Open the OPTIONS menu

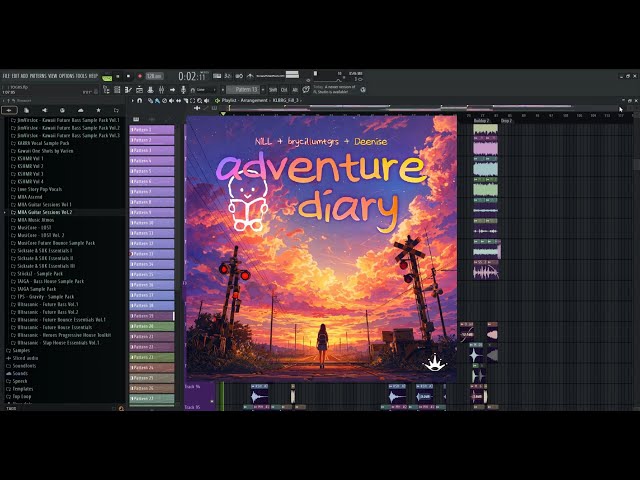(x=67, y=76)
